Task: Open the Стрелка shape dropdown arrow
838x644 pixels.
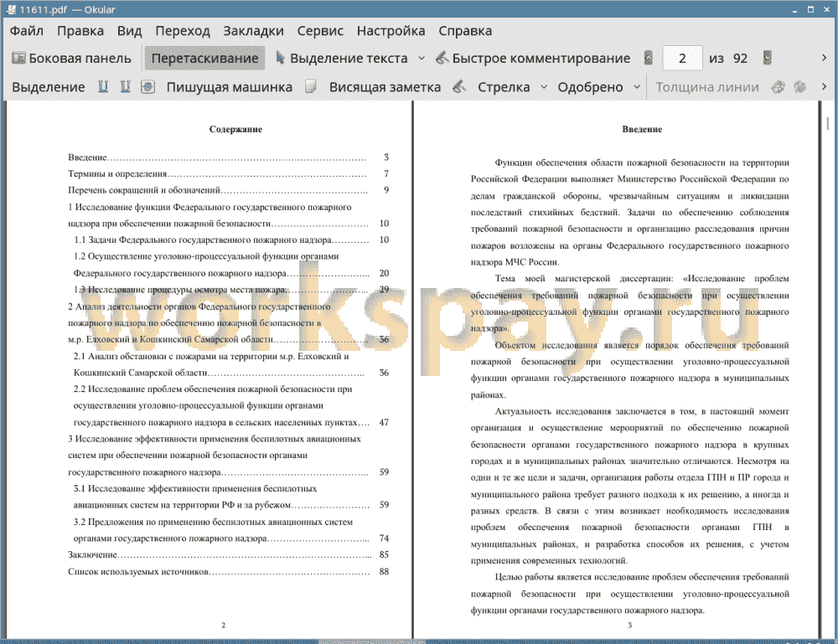Action: pos(544,87)
